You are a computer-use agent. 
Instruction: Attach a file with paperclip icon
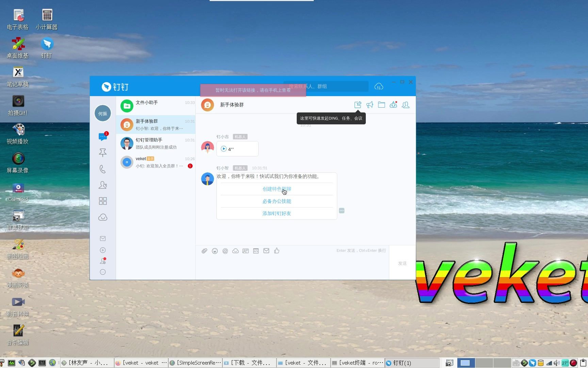[204, 251]
